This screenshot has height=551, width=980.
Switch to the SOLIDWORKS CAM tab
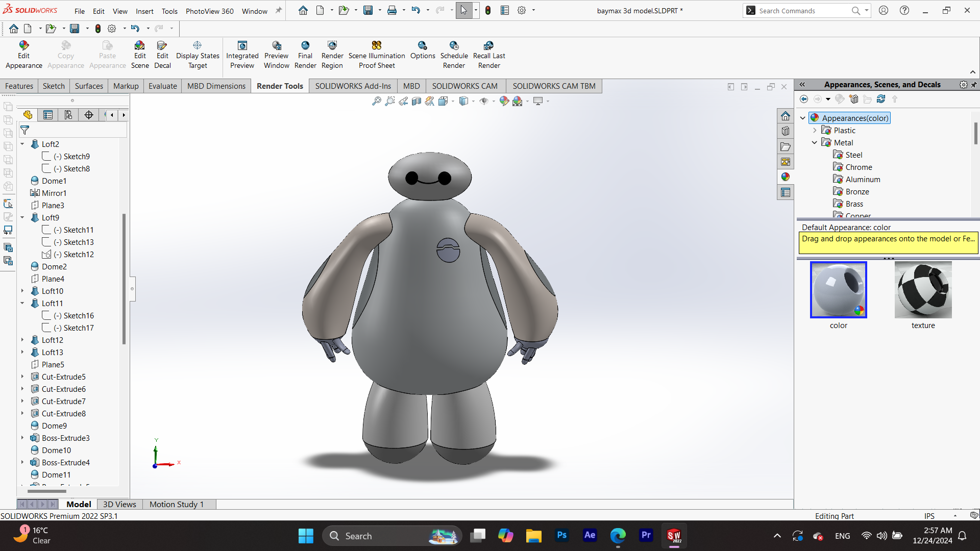pos(465,86)
